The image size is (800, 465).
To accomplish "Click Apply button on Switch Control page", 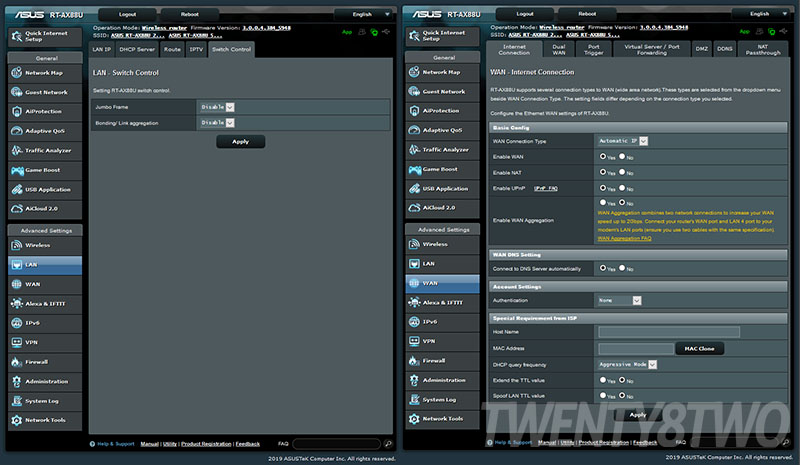I will tap(240, 141).
